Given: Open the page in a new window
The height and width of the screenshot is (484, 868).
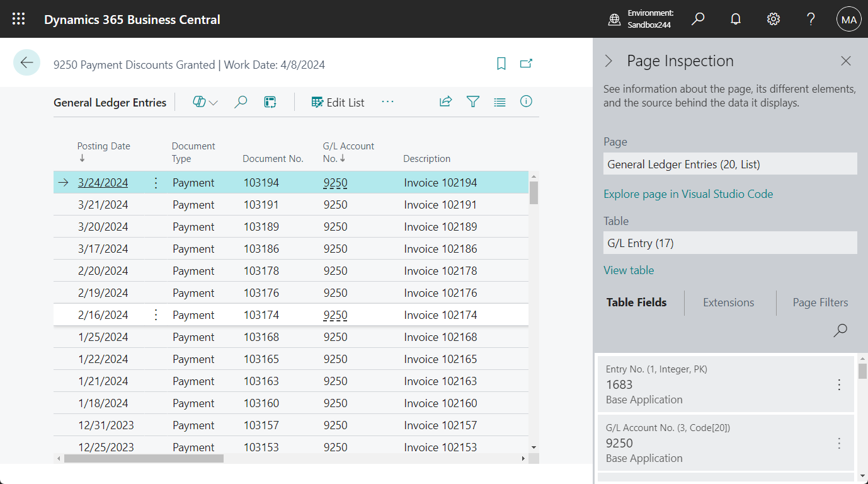Looking at the screenshot, I should tap(527, 64).
